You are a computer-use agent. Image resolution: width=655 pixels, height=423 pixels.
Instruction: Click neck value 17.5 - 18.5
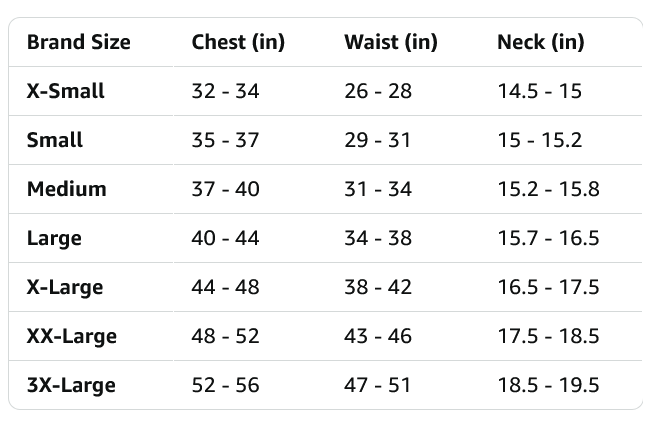point(548,336)
